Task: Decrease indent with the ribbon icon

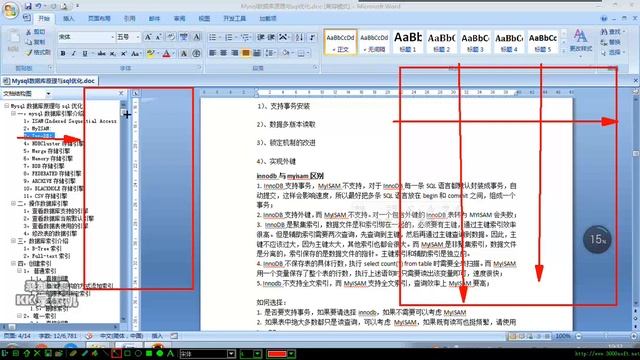Action: pos(260,37)
